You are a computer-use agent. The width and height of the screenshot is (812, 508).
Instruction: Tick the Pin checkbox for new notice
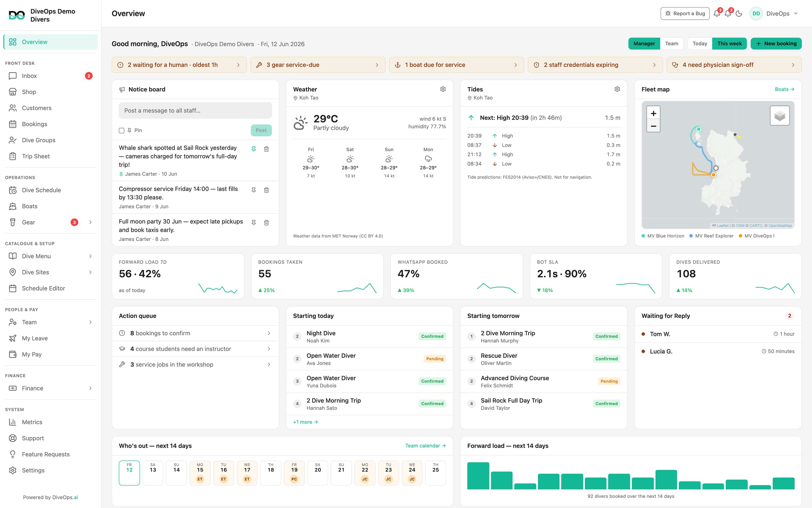tap(121, 130)
